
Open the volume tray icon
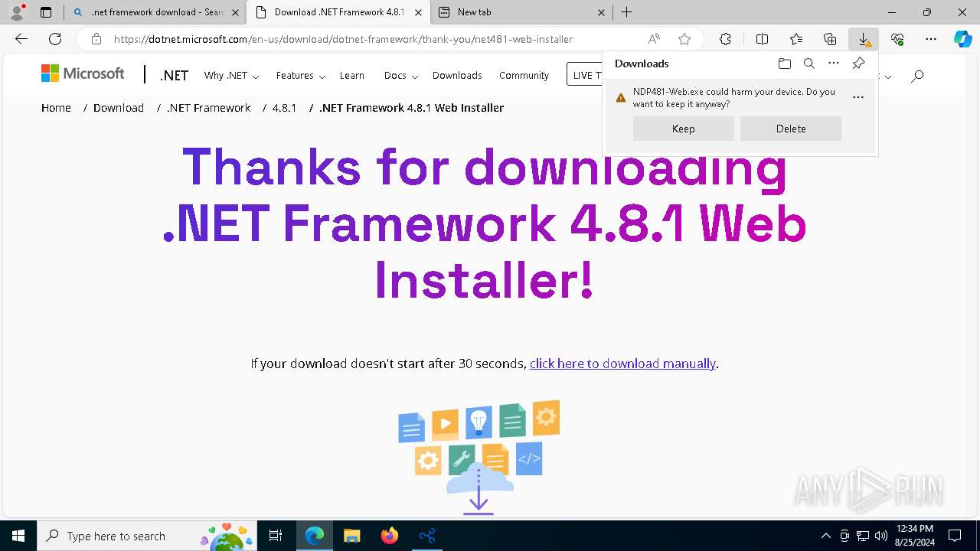coord(881,536)
